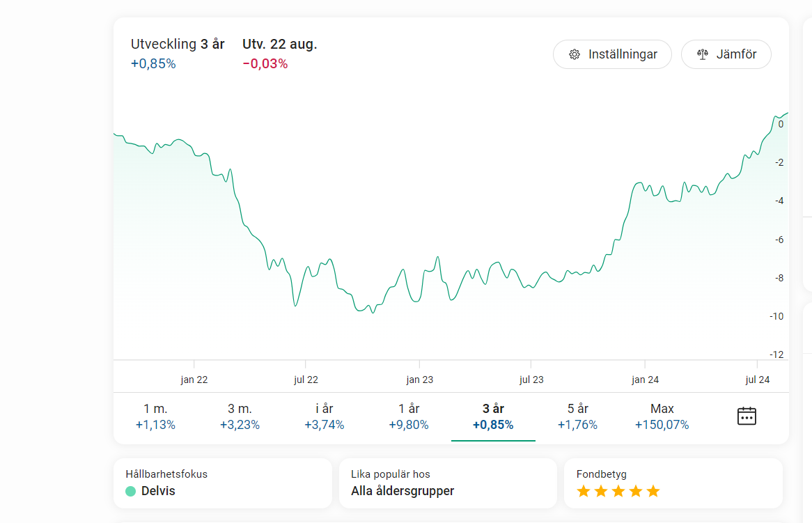Image resolution: width=812 pixels, height=523 pixels.
Task: Click the Alla åldersgrupper popularity card
Action: [x=448, y=483]
